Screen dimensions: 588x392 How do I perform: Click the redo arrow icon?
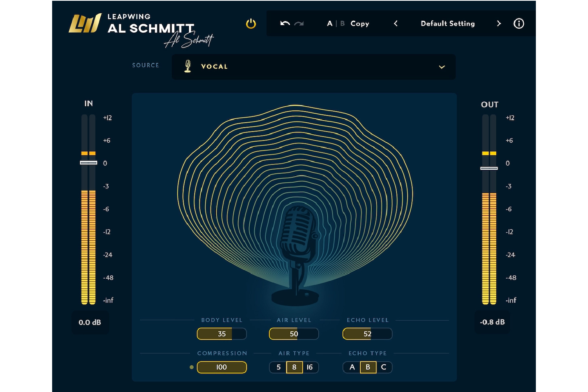[x=299, y=24]
